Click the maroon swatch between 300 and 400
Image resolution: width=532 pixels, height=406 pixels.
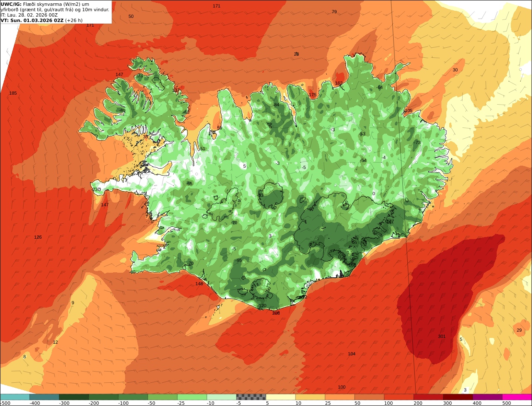coord(458,397)
